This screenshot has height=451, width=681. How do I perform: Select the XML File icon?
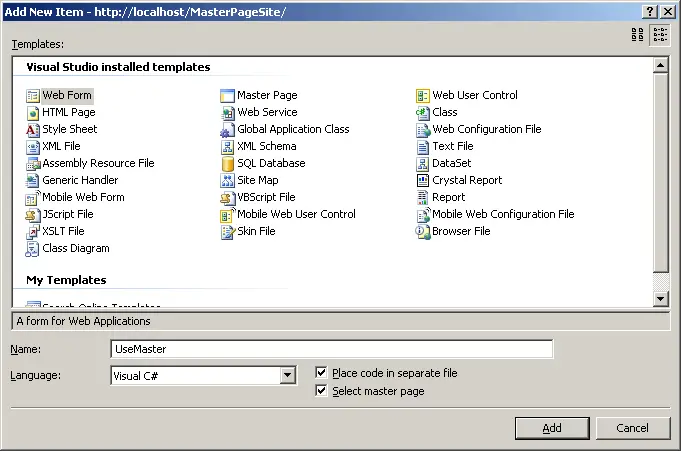tap(33, 146)
